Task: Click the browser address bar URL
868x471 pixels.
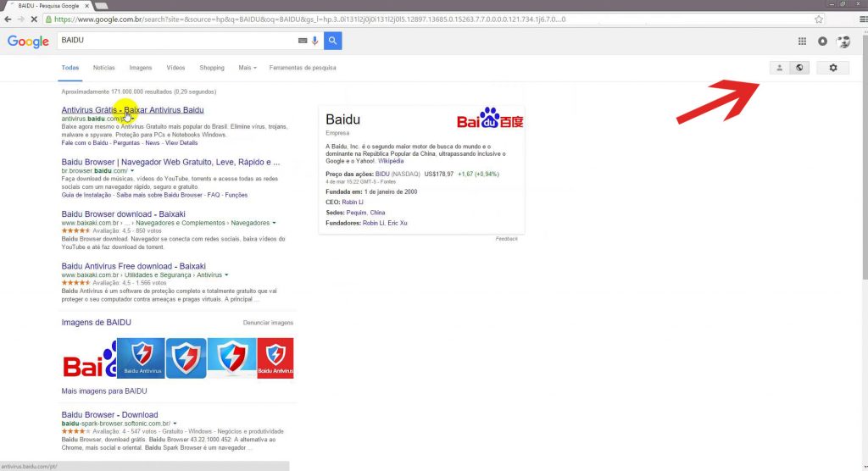Action: click(x=310, y=19)
